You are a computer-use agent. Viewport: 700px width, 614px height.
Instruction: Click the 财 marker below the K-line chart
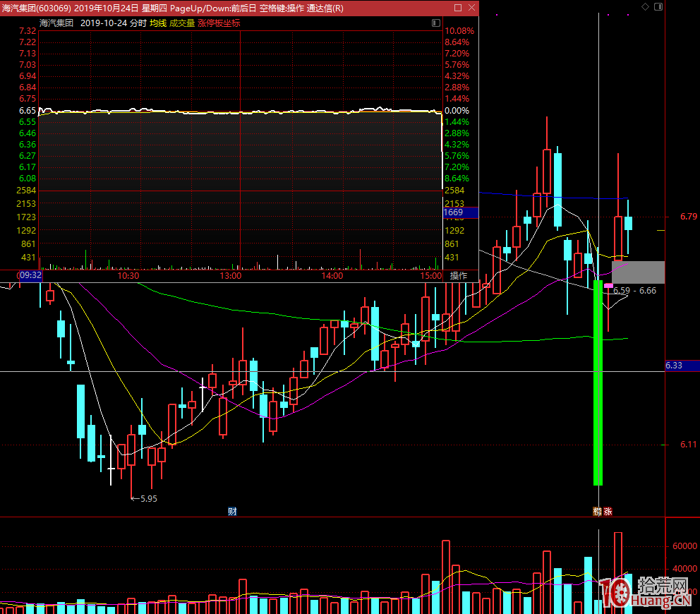232,510
